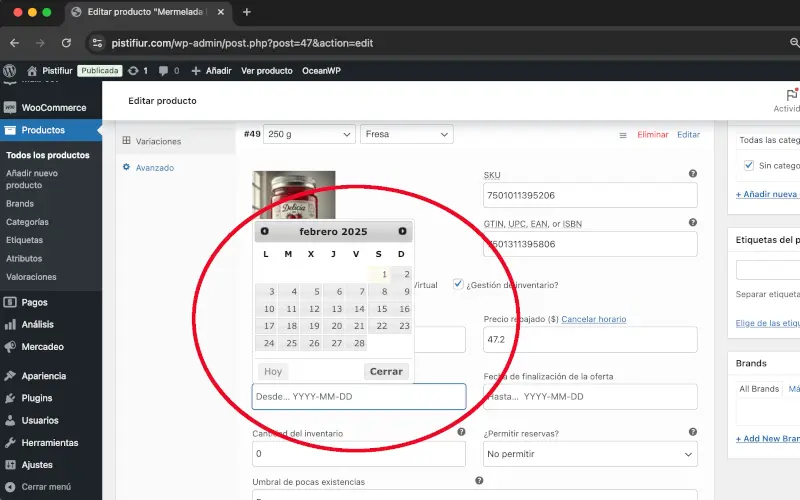Click the site info icon in address bar
The height and width of the screenshot is (500, 800).
click(x=97, y=43)
